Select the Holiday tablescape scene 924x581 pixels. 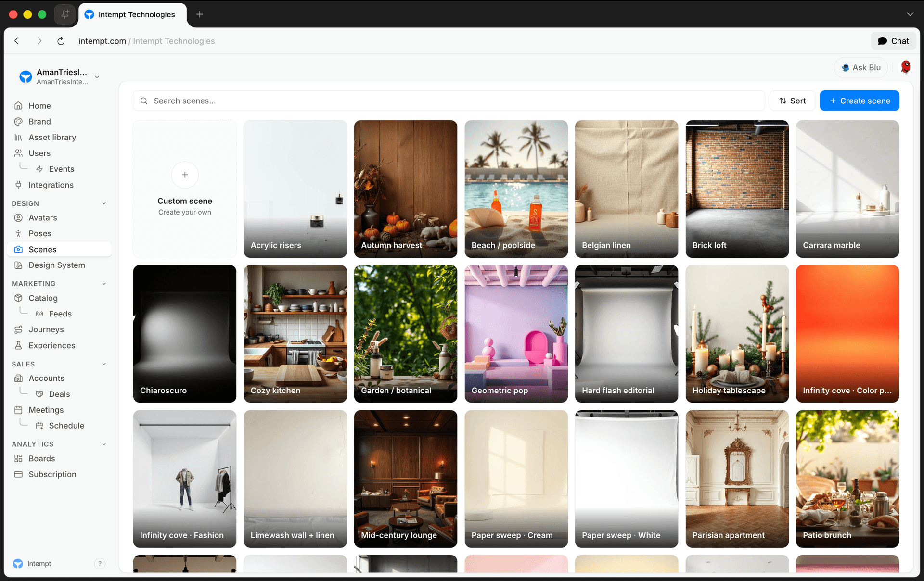click(737, 334)
